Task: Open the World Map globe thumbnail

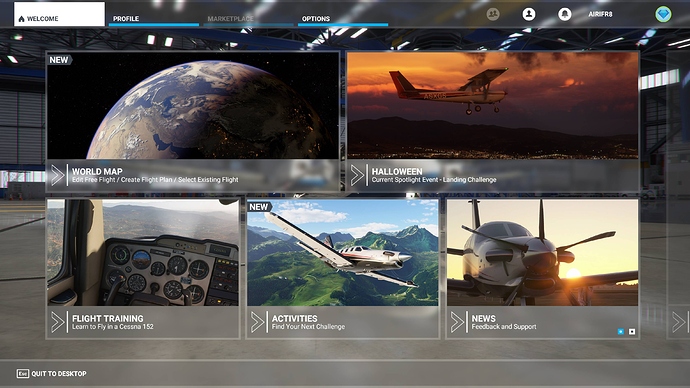Action: pyautogui.click(x=193, y=105)
